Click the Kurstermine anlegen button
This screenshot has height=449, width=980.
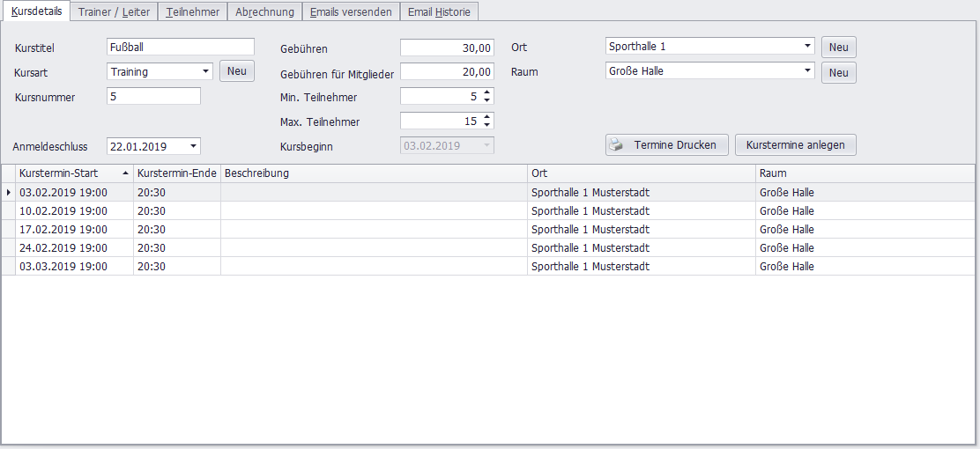coord(796,145)
